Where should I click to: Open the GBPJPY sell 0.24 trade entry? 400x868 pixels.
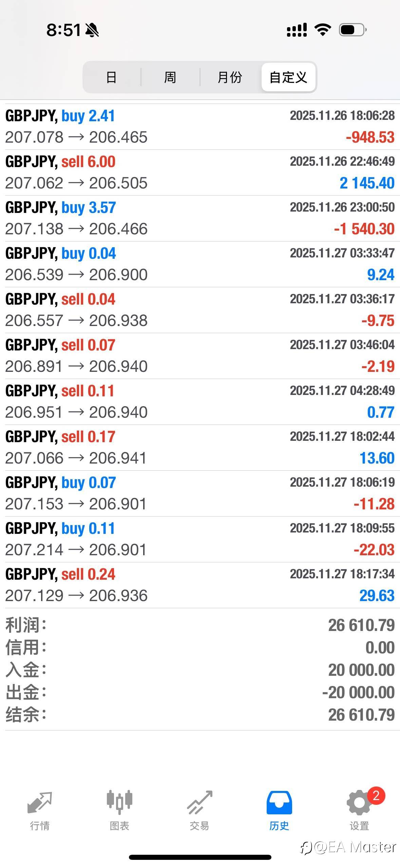click(200, 585)
